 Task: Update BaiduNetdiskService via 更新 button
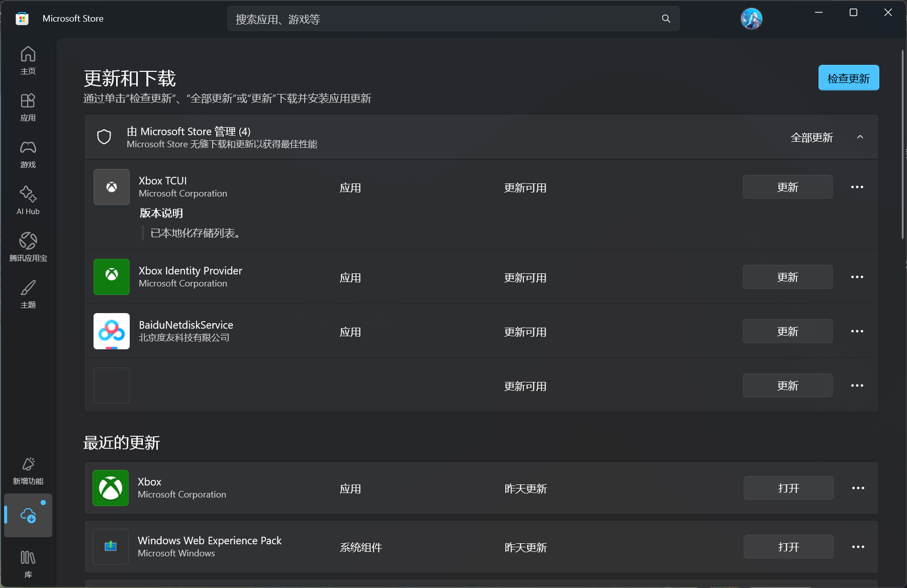point(788,331)
